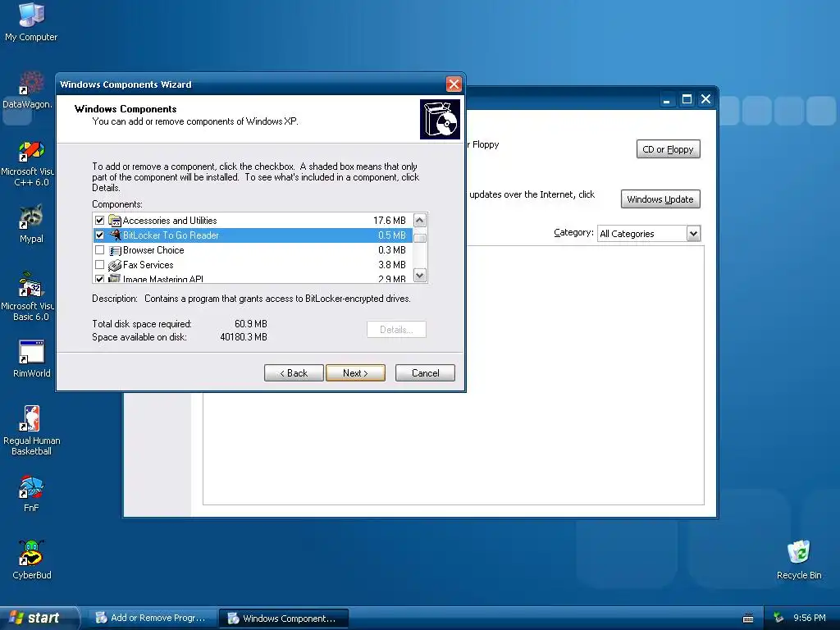Click the '60.9 MB' required space value
This screenshot has width=840, height=630.
(251, 323)
